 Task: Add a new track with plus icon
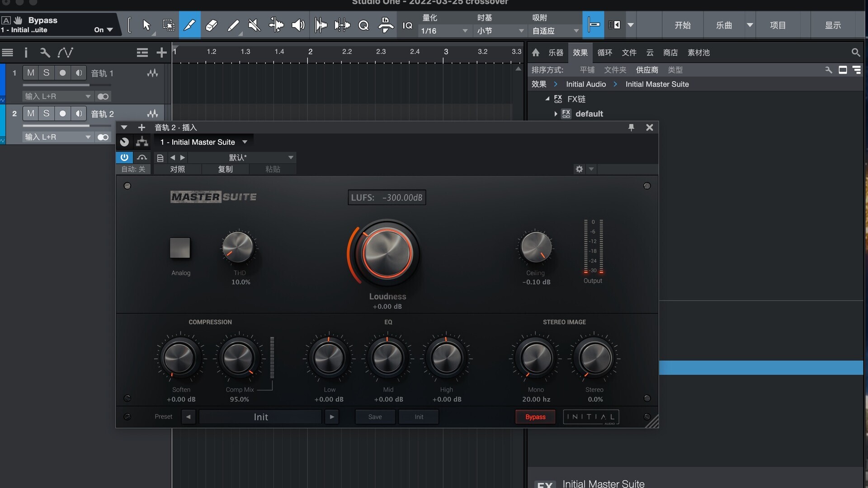point(161,53)
